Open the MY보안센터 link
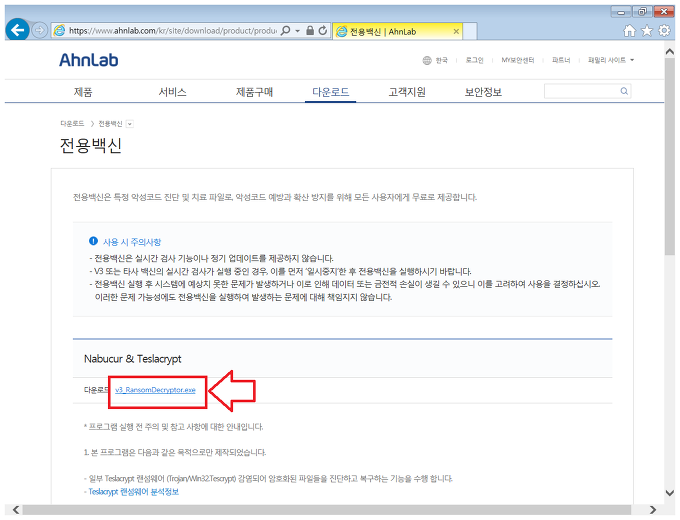 click(x=517, y=60)
